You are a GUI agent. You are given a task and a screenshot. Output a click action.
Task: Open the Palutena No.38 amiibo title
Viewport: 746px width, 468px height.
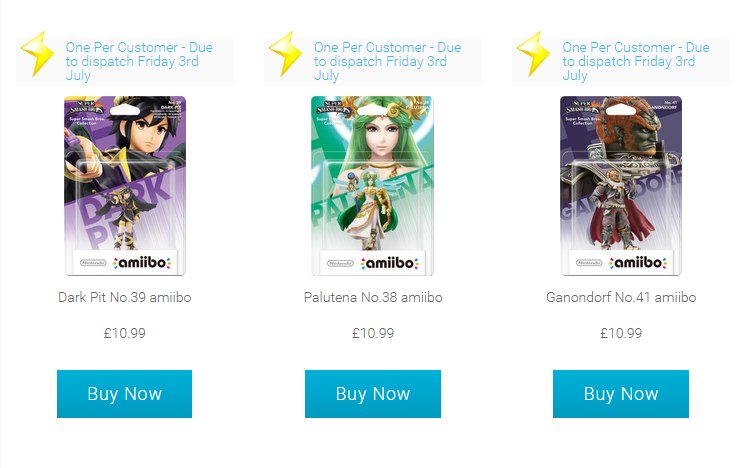(x=373, y=297)
